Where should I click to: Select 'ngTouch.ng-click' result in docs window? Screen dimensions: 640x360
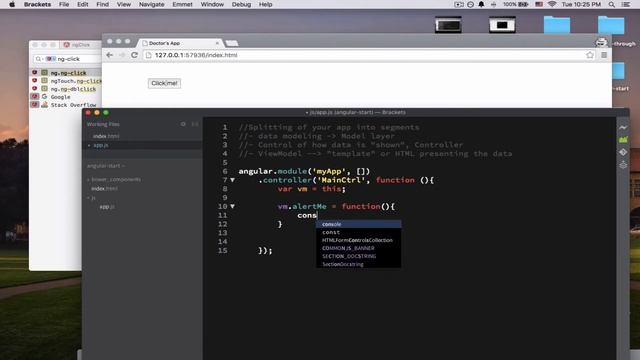[x=65, y=81]
